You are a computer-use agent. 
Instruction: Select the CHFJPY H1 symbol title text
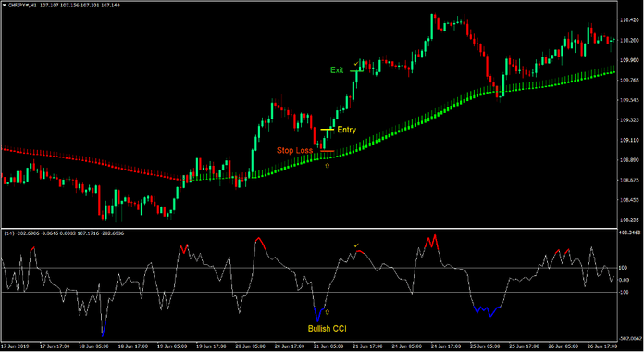tap(22, 6)
